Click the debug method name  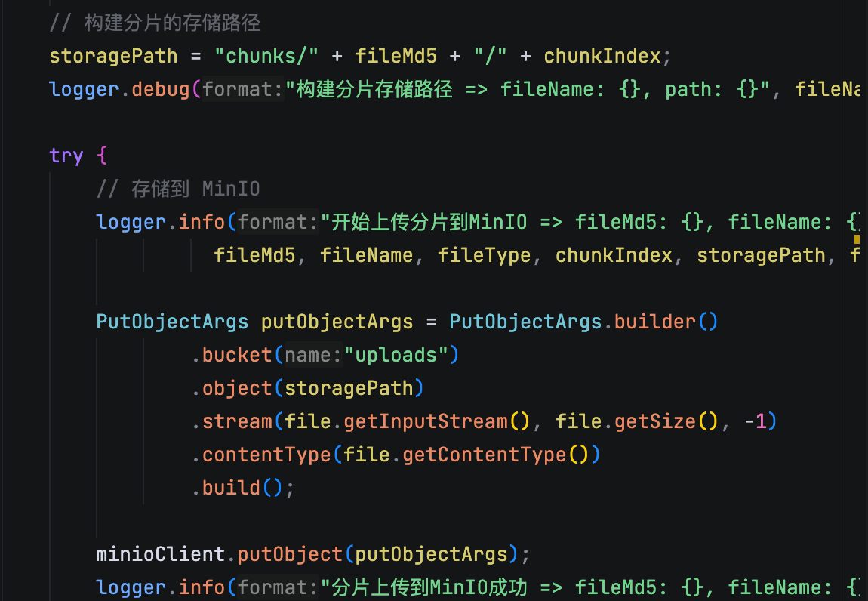tap(161, 89)
